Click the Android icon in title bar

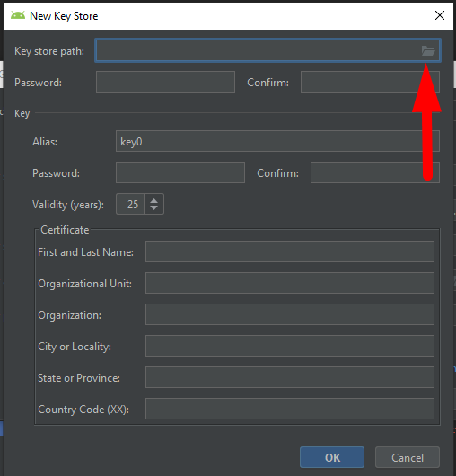click(x=18, y=15)
